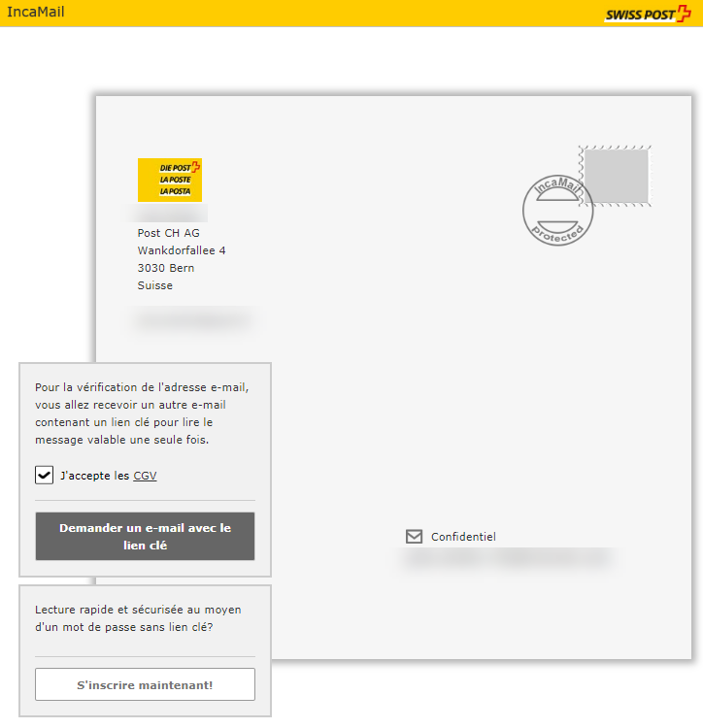Screen dimensions: 703x728
Task: Click the blurred subject line under Confidentiel
Action: tap(507, 558)
